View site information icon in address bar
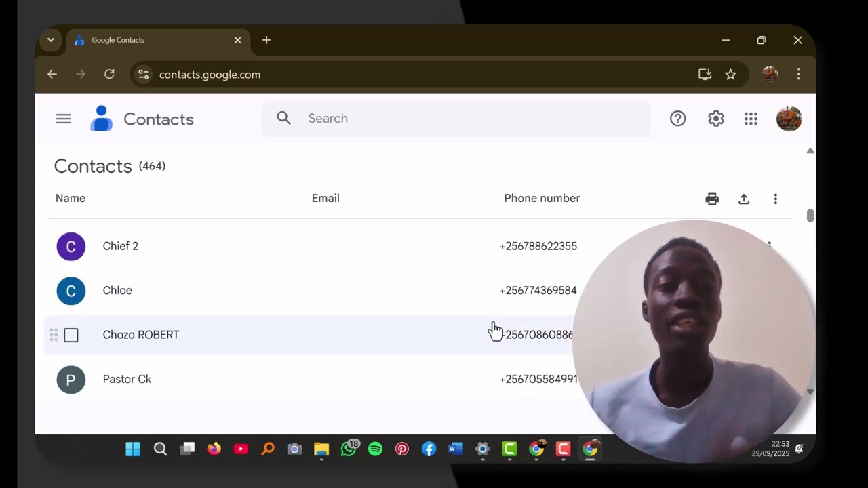The height and width of the screenshot is (488, 868). pyautogui.click(x=143, y=75)
